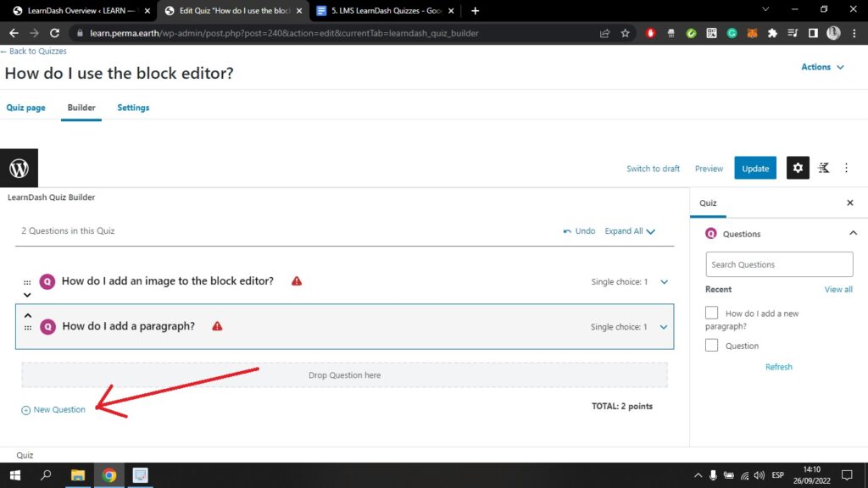Viewport: 868px width, 488px height.
Task: Click the Undo arrow icon
Action: pyautogui.click(x=567, y=231)
